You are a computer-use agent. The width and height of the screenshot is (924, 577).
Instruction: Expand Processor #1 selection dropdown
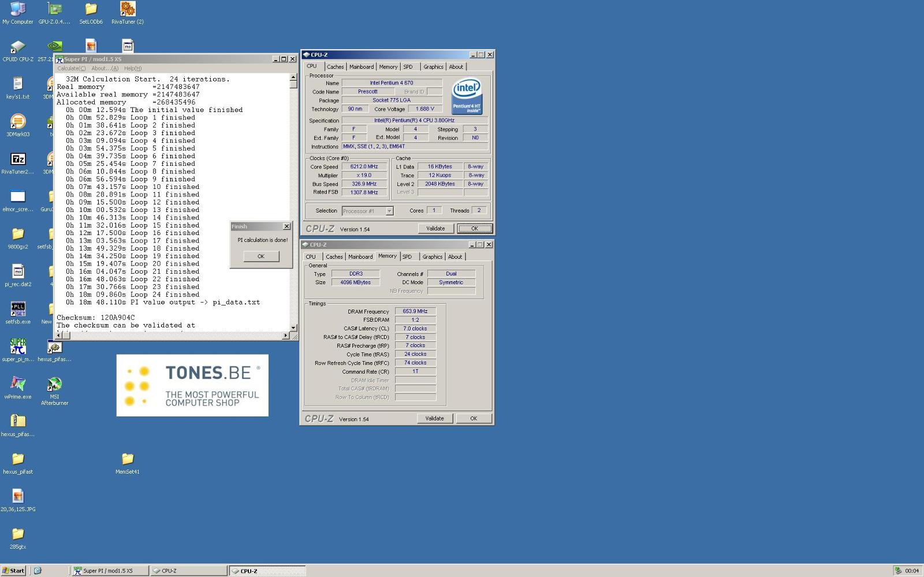click(x=389, y=211)
